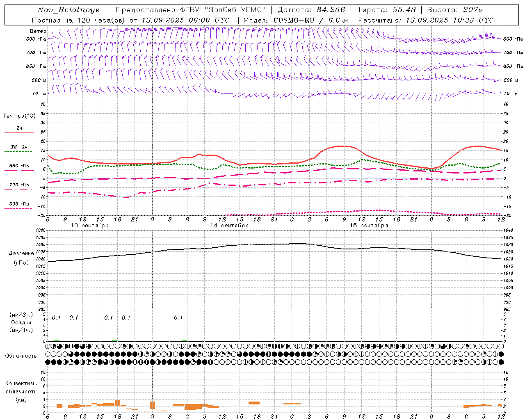Viewport: 525px width, 420px height.
Task: Click the Высота: 207м value
Action: click(455, 10)
